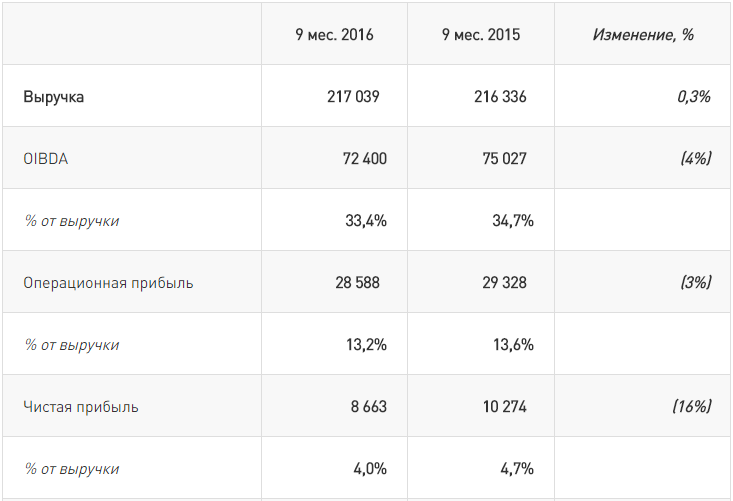Viewport: 733px width, 501px height.
Task: Click the "Чистая прибыль" row label
Action: [81, 407]
